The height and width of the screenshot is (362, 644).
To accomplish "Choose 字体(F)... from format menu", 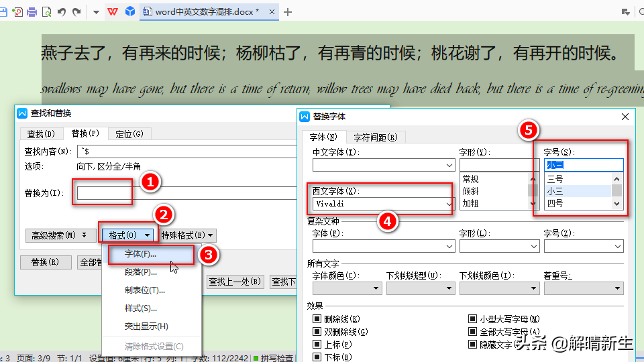I will tap(152, 254).
